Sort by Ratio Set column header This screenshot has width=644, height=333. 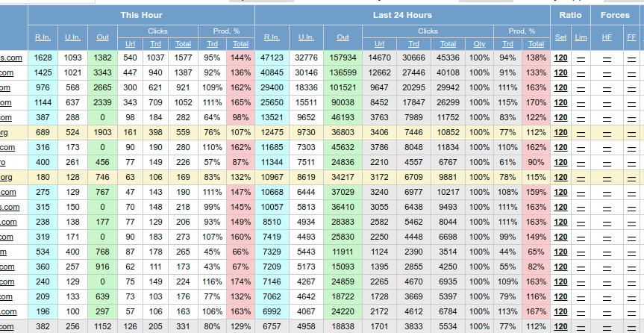(560, 37)
